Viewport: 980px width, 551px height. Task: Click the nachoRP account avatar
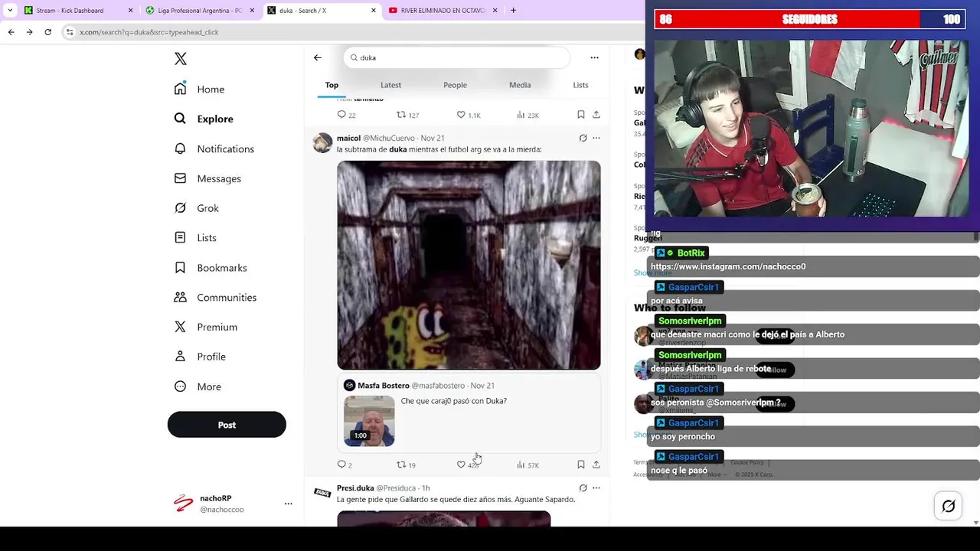184,503
